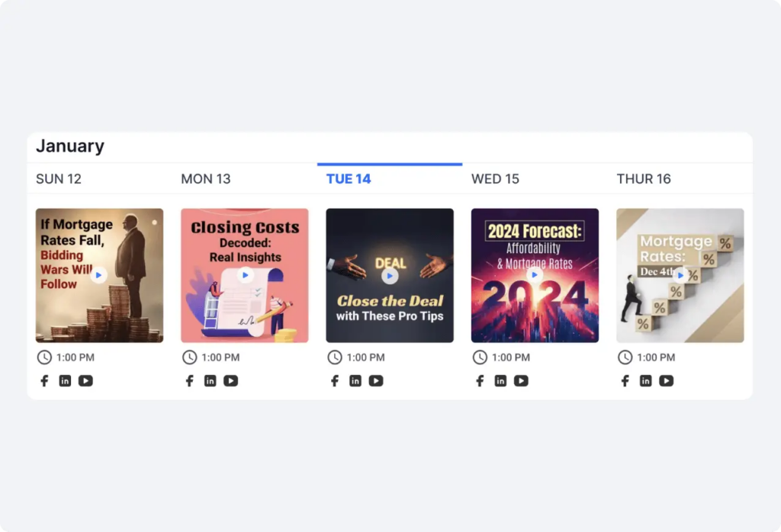Click the YouTube icon under Thursday 16 post
Screen dimensions: 781x532
click(667, 381)
